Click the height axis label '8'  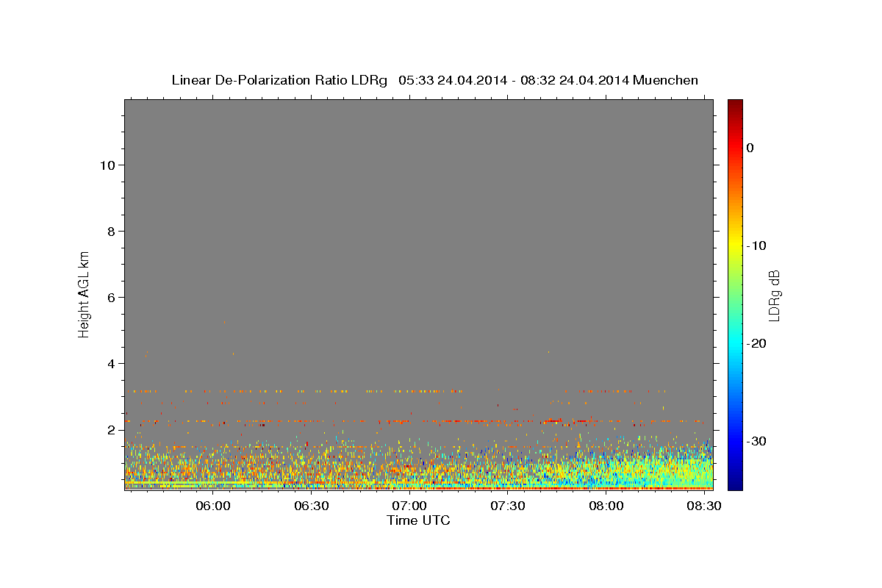click(110, 231)
